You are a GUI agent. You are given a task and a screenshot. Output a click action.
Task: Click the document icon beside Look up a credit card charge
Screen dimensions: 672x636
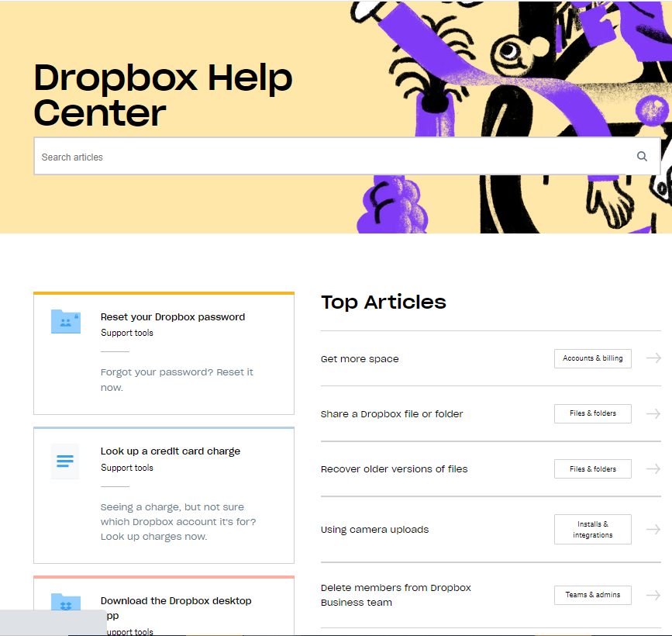(x=65, y=461)
